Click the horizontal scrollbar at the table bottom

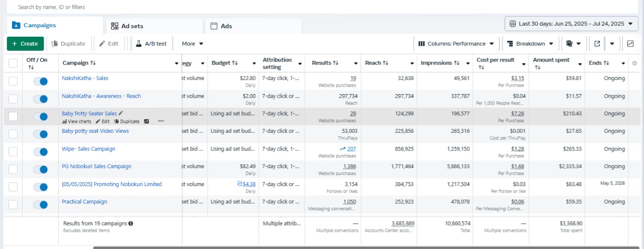(x=366, y=247)
